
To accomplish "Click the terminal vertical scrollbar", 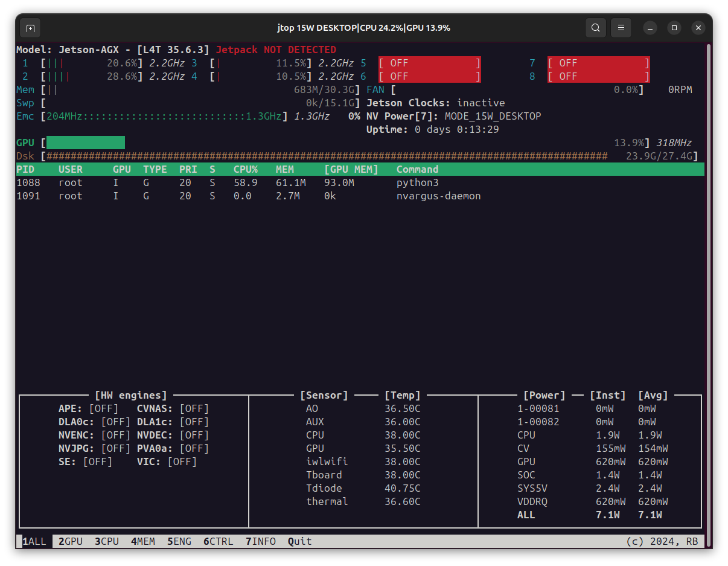I will click(709, 296).
